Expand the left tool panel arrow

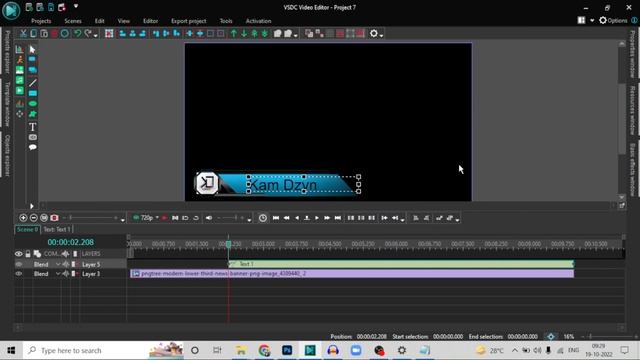pyautogui.click(x=31, y=206)
